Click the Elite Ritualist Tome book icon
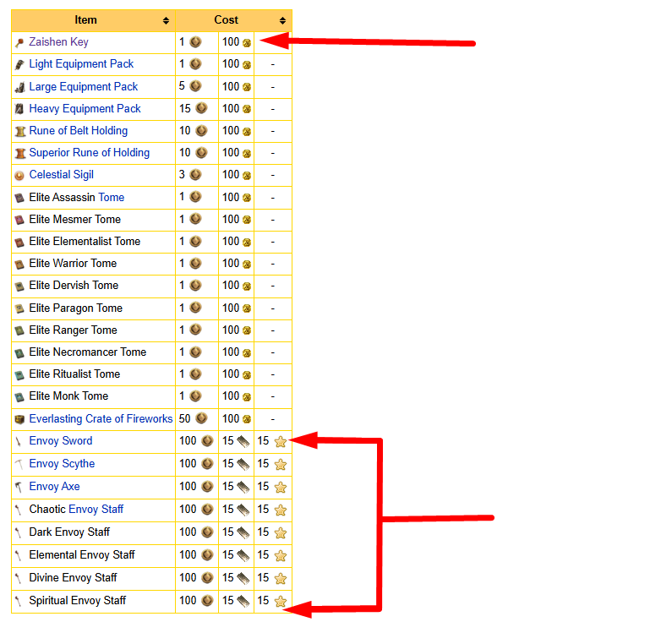This screenshot has height=622, width=672. click(19, 375)
